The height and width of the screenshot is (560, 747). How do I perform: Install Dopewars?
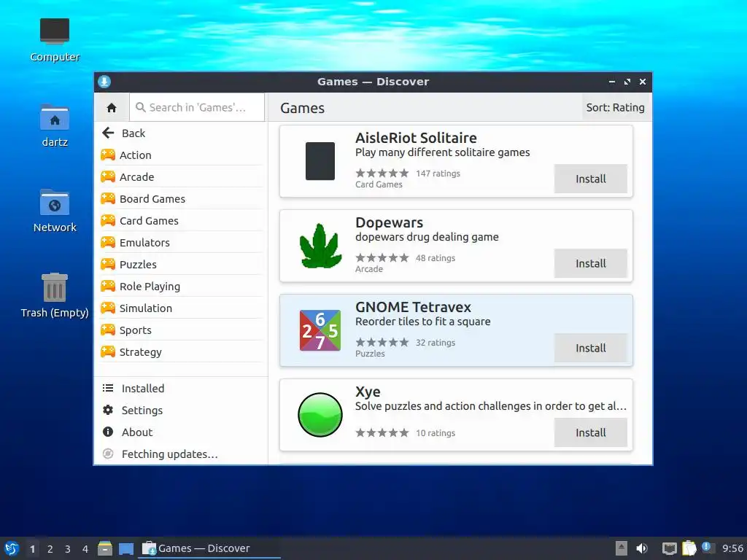point(590,263)
